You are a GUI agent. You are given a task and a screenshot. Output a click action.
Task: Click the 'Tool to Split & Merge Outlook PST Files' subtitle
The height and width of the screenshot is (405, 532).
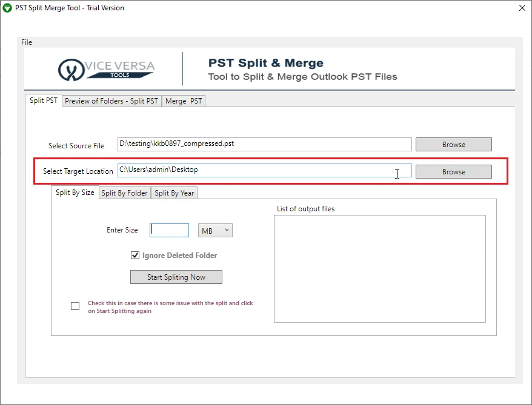pos(302,77)
